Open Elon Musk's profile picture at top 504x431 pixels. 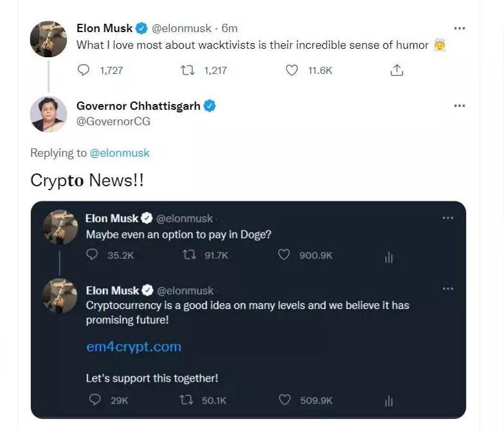click(49, 39)
